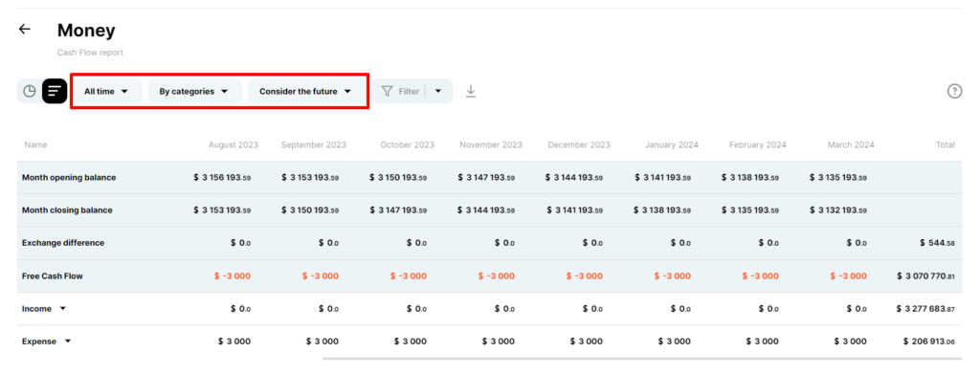The image size is (980, 375).
Task: Open the All time period dropdown
Action: click(x=106, y=91)
